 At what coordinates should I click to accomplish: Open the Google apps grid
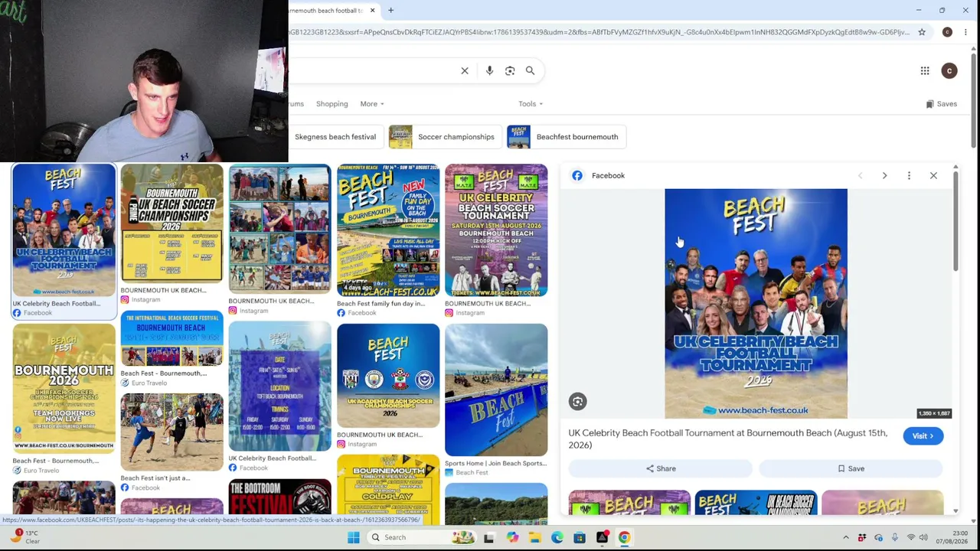(925, 70)
